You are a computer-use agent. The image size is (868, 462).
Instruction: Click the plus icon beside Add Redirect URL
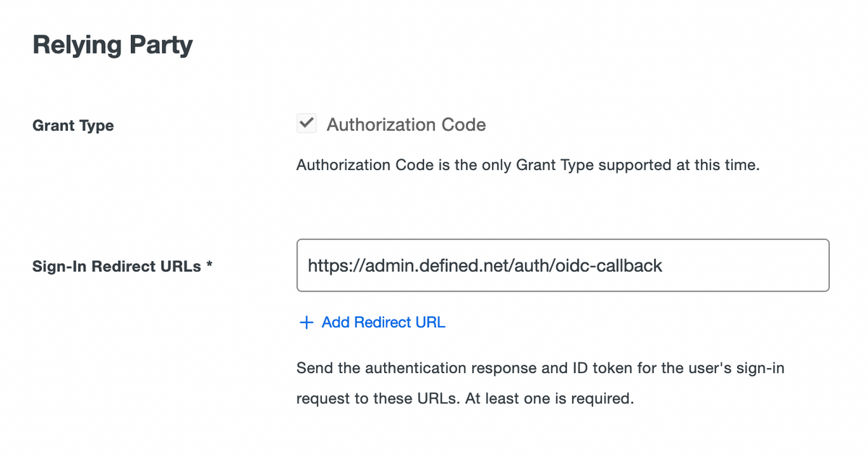pos(306,322)
